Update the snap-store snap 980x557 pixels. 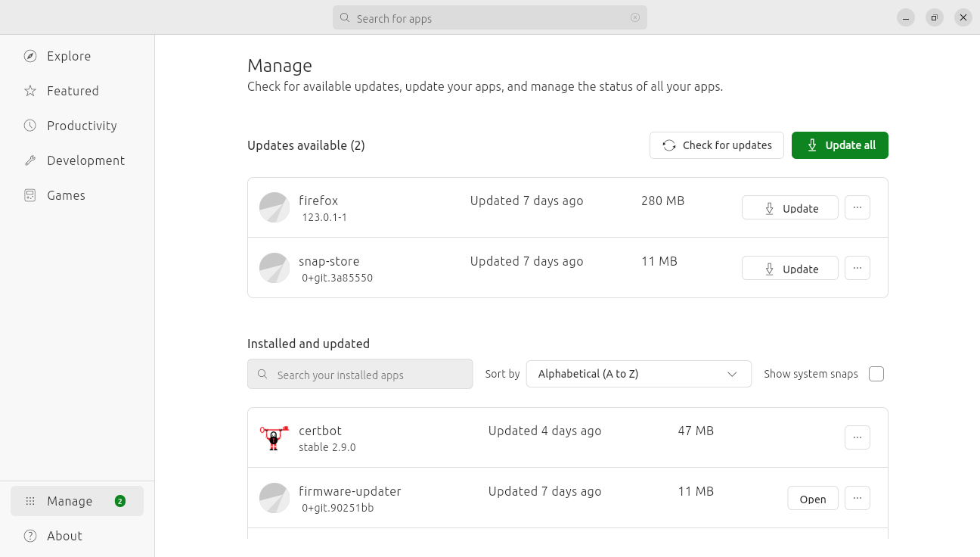click(790, 268)
